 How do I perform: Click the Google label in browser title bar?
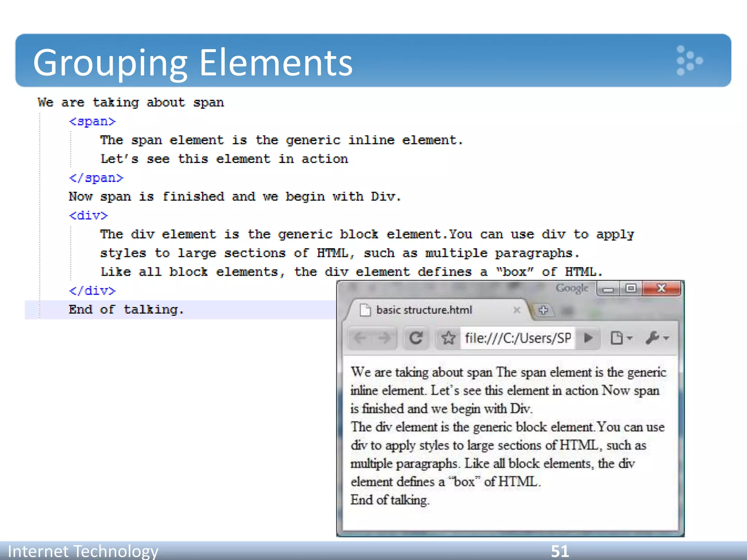point(572,288)
